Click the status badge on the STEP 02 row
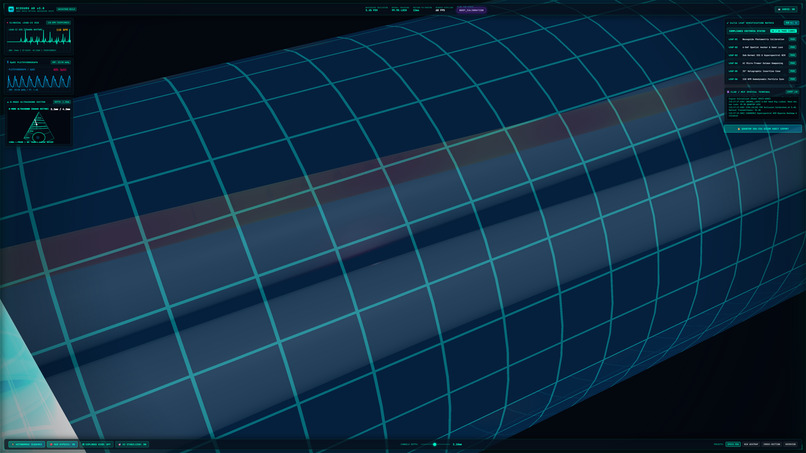 (x=792, y=47)
